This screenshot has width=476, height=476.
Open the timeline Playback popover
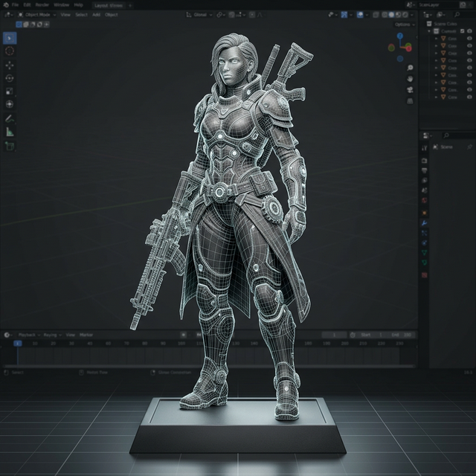tap(29, 335)
